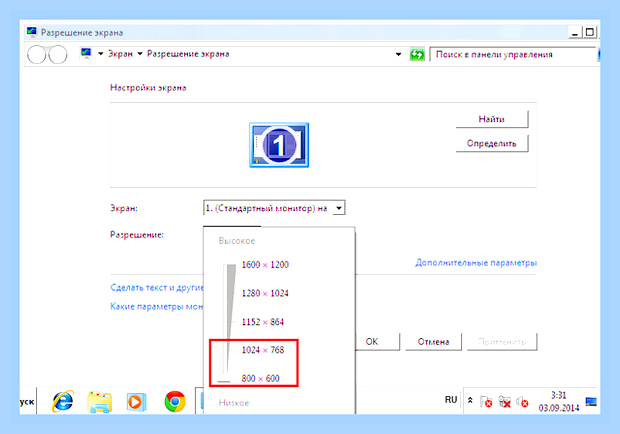Click the refresh icon beside address bar

[417, 54]
